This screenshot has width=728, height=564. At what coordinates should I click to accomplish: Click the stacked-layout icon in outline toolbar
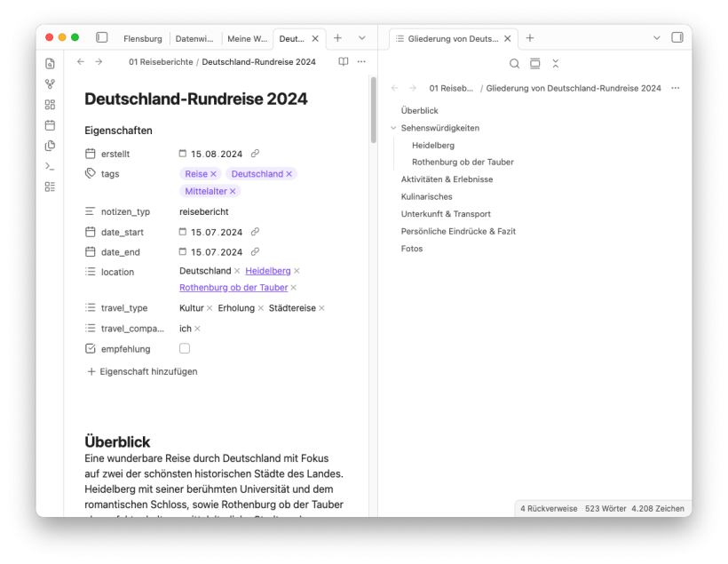tap(534, 64)
